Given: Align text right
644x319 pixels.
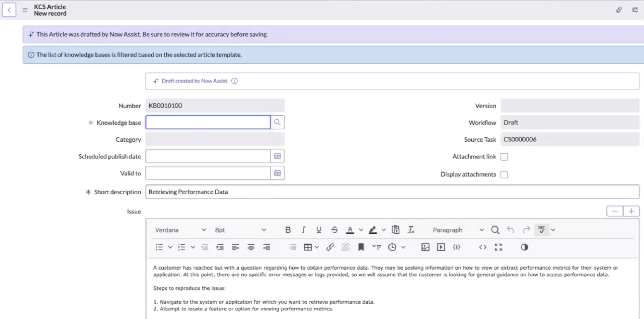Looking at the screenshot, I should (266, 247).
